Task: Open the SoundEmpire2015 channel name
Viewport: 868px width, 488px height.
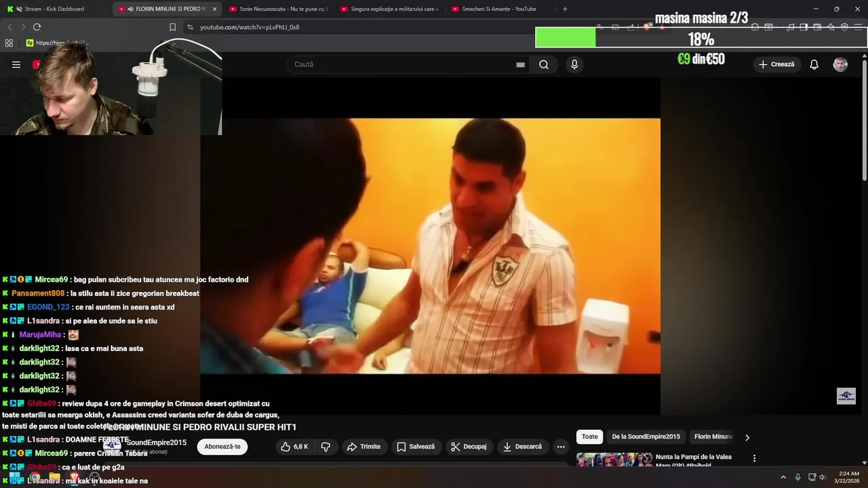Action: click(157, 443)
